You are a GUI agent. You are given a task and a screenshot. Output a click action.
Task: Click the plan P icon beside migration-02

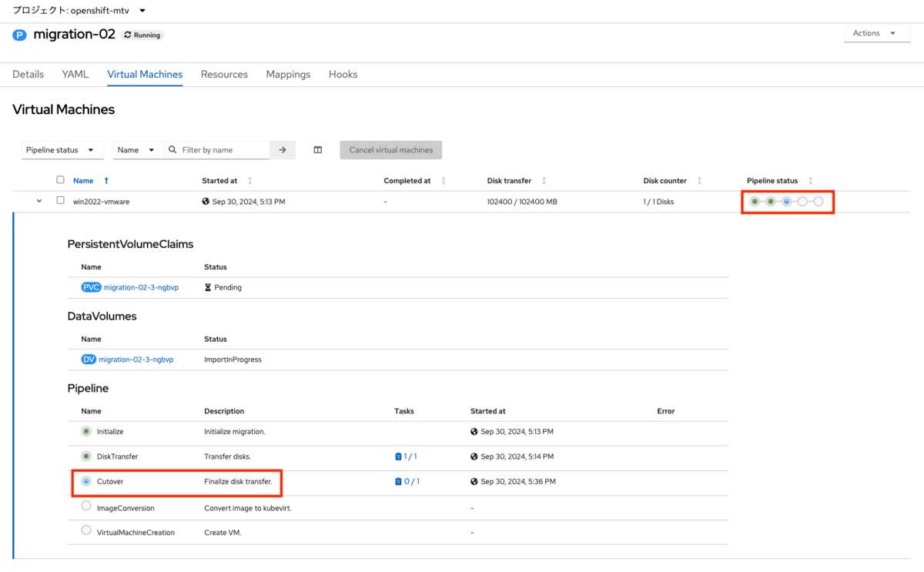(x=19, y=35)
